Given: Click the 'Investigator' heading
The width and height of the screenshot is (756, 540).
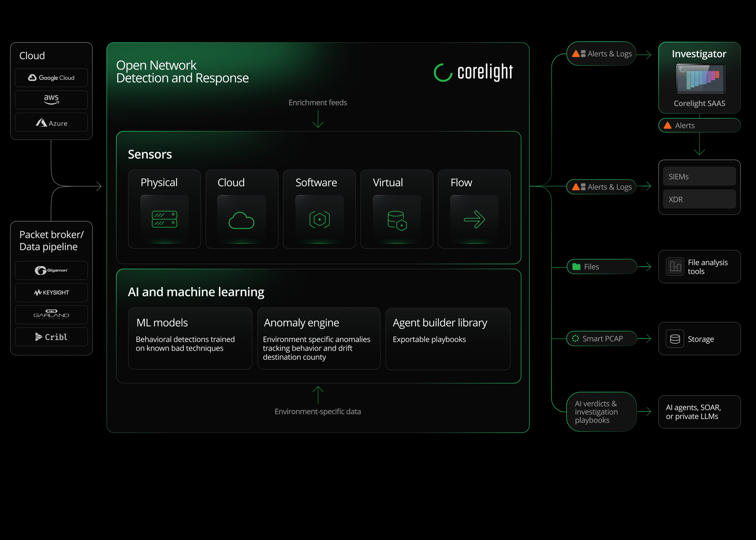Looking at the screenshot, I should 699,54.
